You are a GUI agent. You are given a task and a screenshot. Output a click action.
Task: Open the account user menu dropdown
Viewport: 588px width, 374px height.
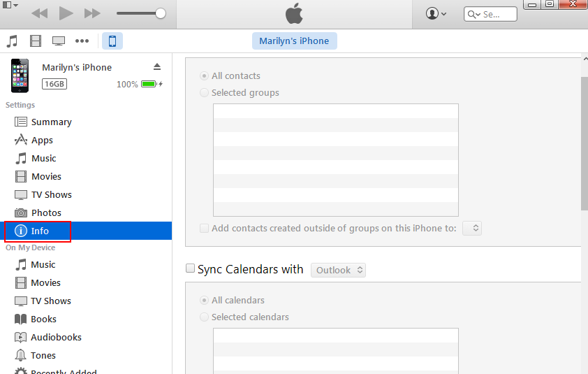point(436,14)
